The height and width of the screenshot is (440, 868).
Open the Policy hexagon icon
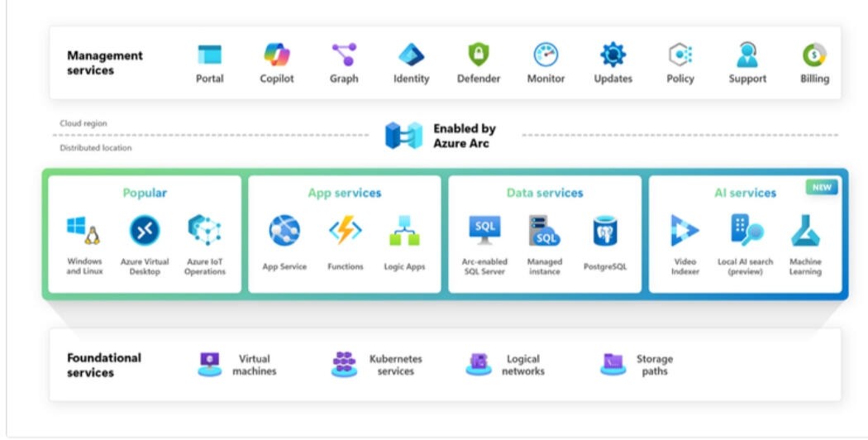coord(680,55)
